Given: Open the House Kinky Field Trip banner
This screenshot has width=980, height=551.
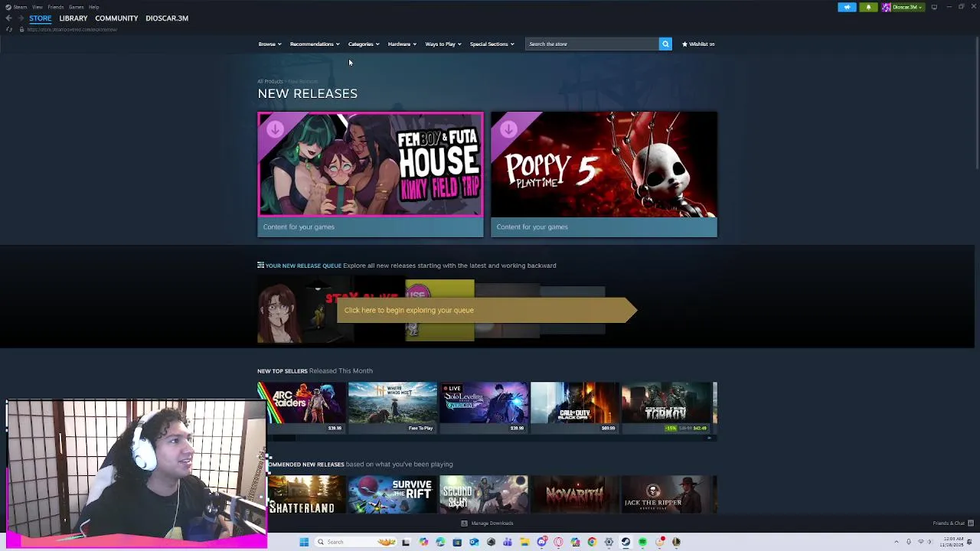Looking at the screenshot, I should coord(371,174).
